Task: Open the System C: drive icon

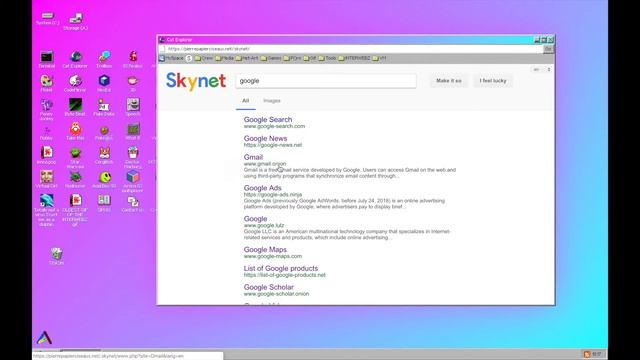Action: [47, 19]
